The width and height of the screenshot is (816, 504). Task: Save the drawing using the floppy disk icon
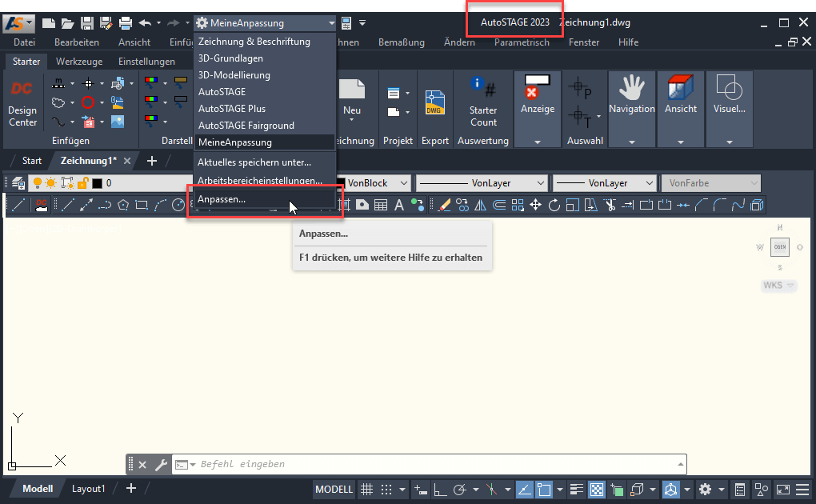click(87, 23)
